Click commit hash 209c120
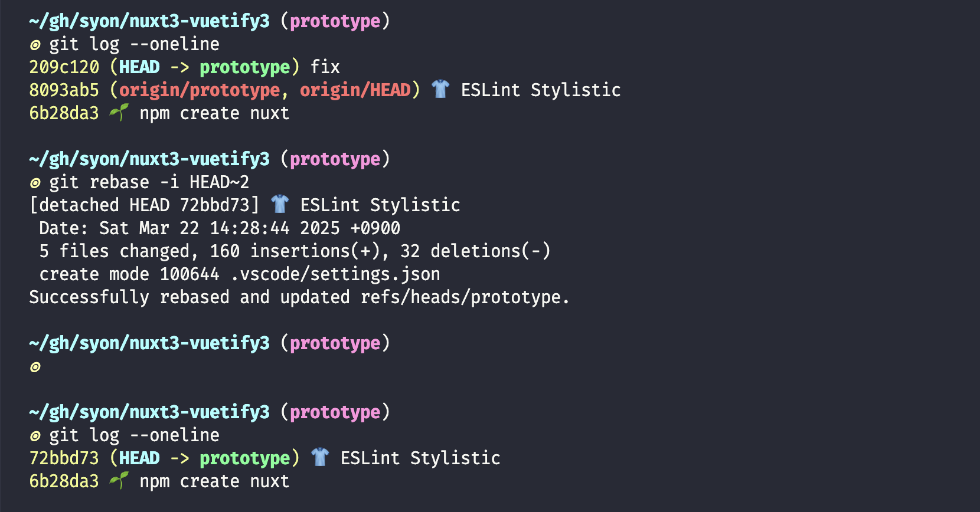This screenshot has width=980, height=512. [x=64, y=67]
